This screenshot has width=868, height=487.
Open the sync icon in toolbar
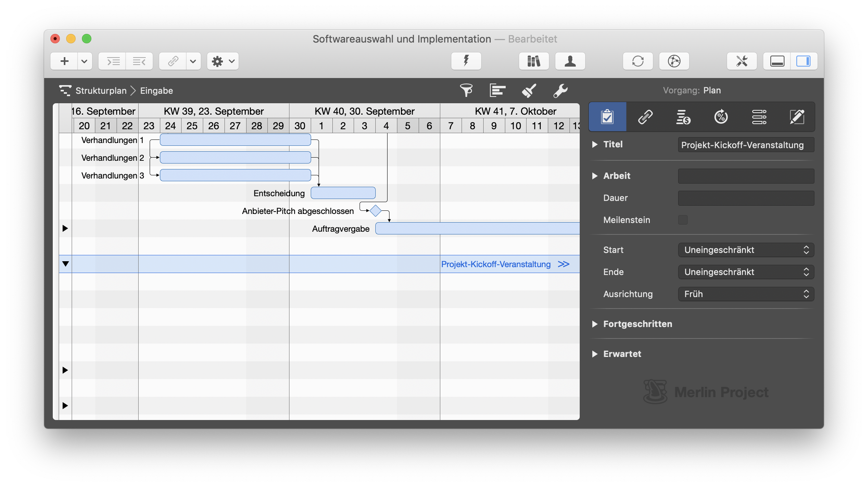pos(638,61)
